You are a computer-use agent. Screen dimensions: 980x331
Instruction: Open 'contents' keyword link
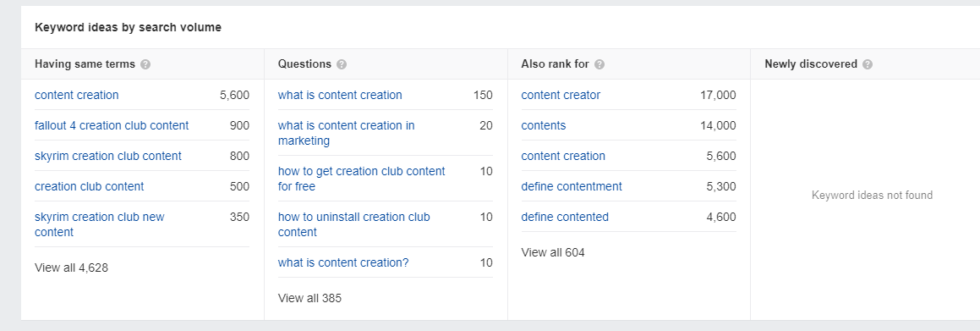tap(544, 126)
